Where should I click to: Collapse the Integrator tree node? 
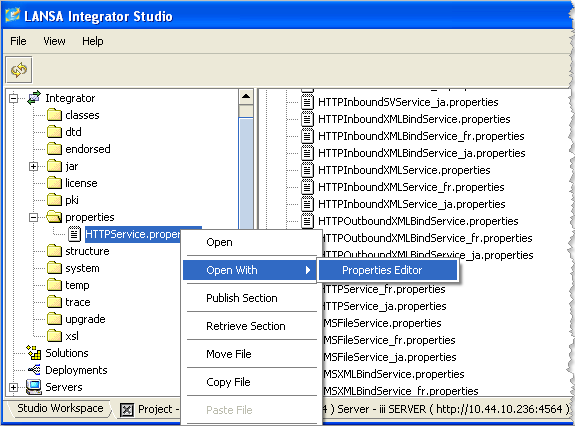click(x=14, y=98)
